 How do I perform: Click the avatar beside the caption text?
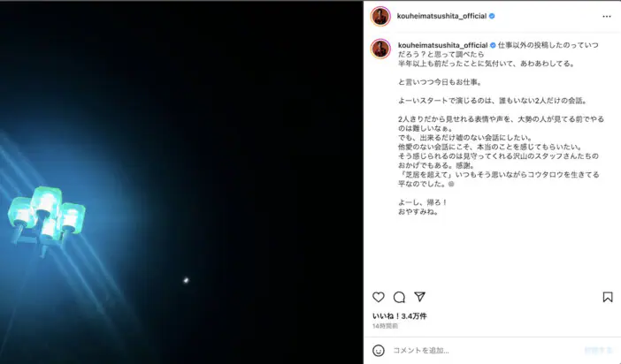tap(380, 49)
